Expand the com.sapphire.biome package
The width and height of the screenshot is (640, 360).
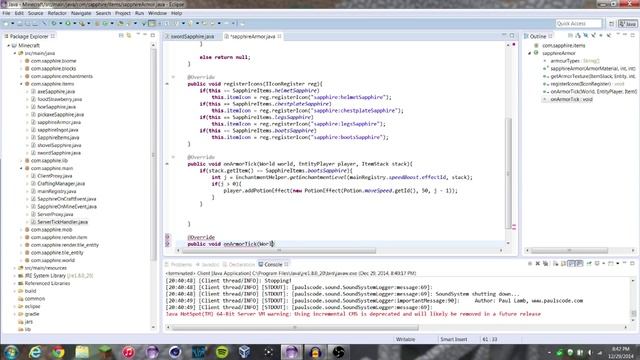(21, 61)
